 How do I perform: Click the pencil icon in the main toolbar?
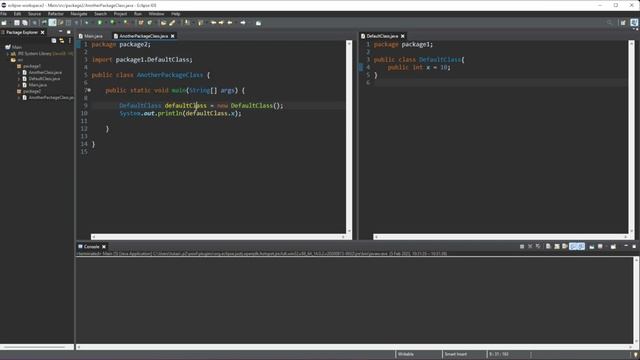[172, 23]
